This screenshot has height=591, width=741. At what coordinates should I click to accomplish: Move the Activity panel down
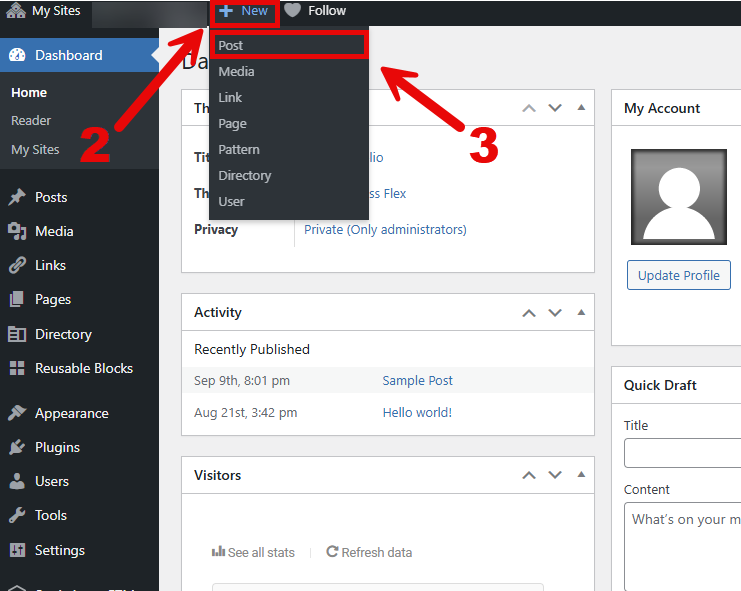pyautogui.click(x=555, y=313)
